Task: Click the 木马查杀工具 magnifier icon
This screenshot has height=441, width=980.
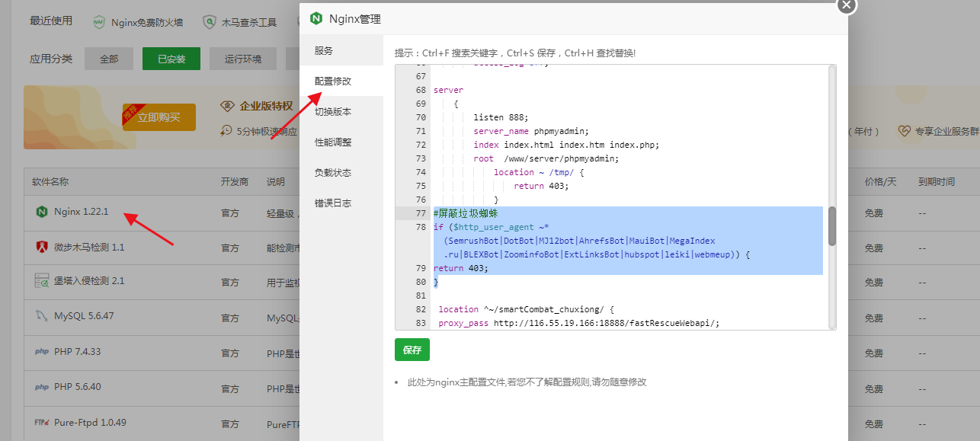Action: click(209, 22)
